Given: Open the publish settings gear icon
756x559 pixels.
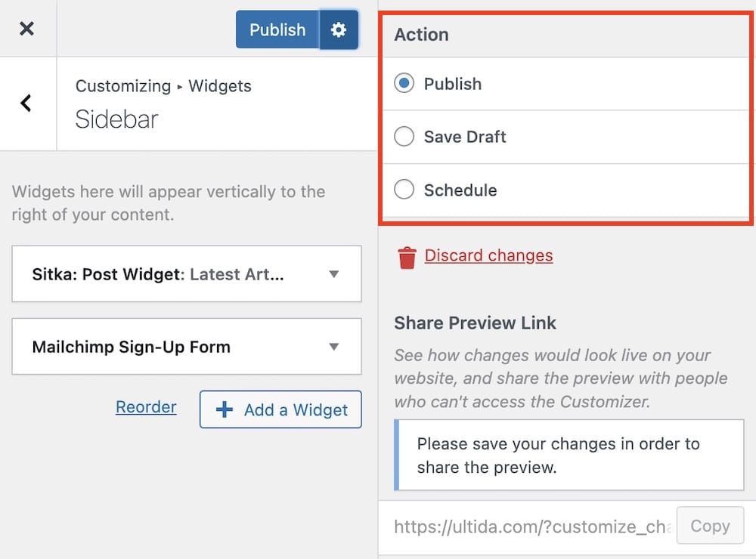Looking at the screenshot, I should [339, 29].
